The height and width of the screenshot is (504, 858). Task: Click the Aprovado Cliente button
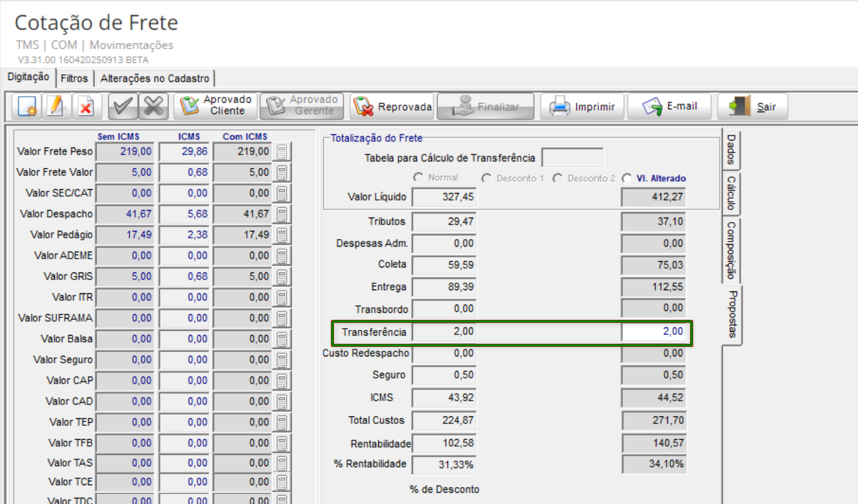216,106
